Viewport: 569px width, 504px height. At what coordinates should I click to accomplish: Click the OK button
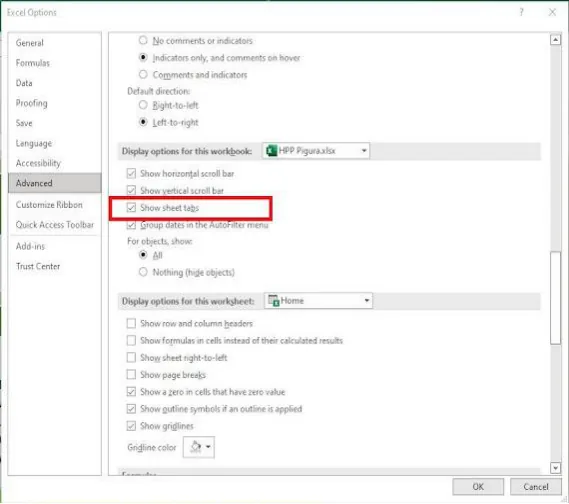point(478,487)
